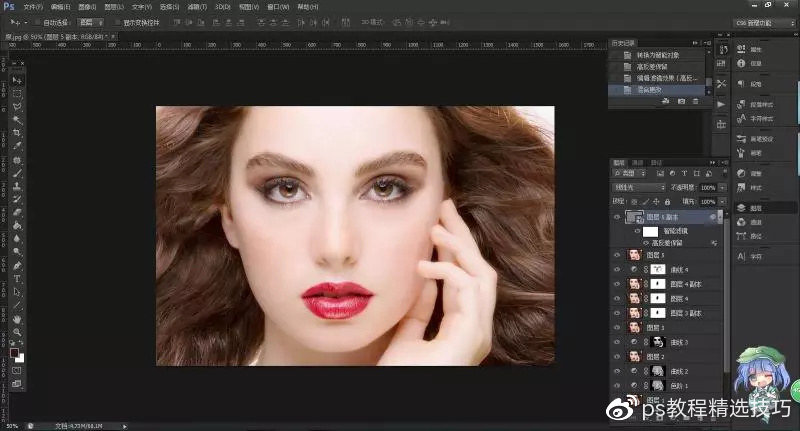Image resolution: width=800 pixels, height=431 pixels.
Task: Select the Hand tool in the toolbox
Action: 17,318
